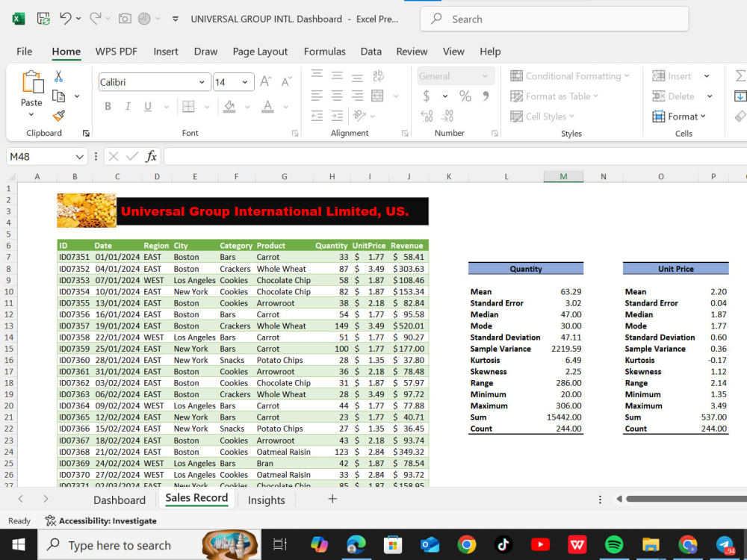Viewport: 747px width, 560px height.
Task: Toggle Bottom Align vertical alignment
Action: click(x=357, y=77)
